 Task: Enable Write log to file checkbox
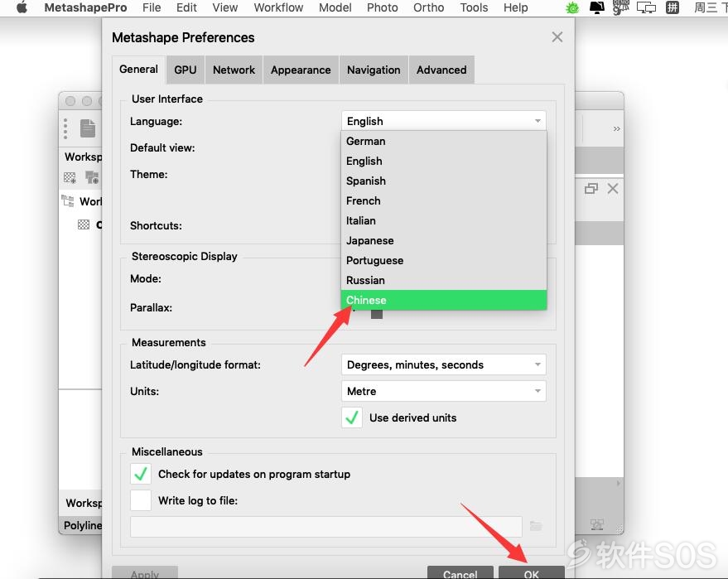[x=140, y=500]
